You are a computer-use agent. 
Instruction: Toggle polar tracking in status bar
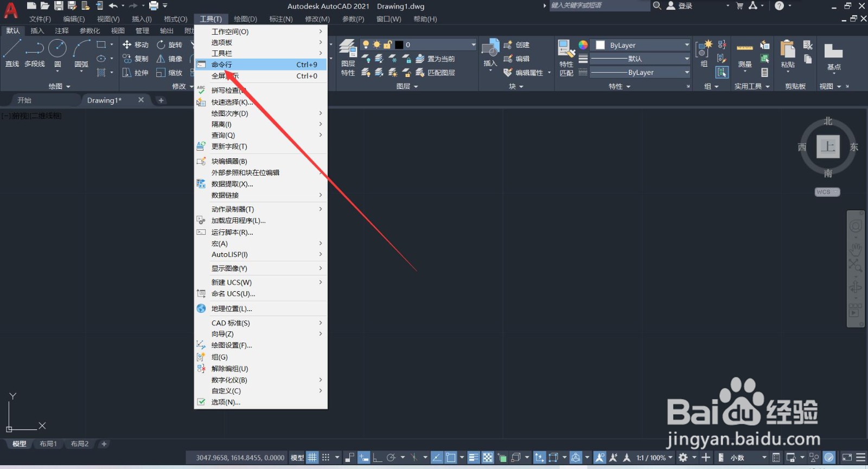(391, 458)
